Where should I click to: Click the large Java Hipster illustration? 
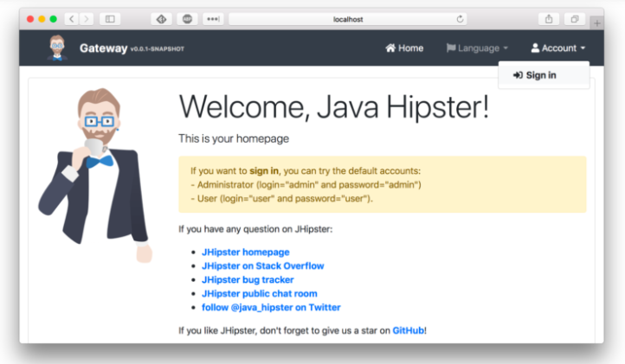pyautogui.click(x=96, y=176)
